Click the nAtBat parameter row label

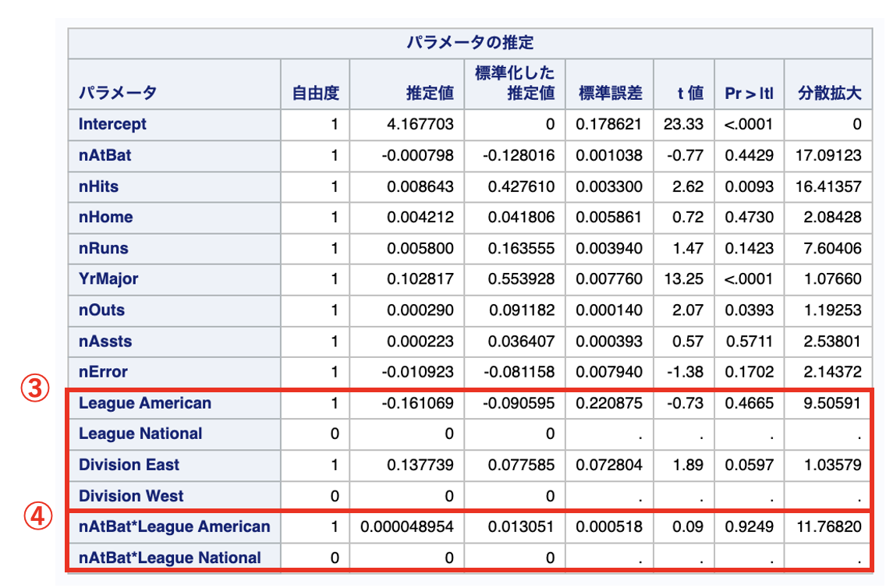click(x=105, y=155)
